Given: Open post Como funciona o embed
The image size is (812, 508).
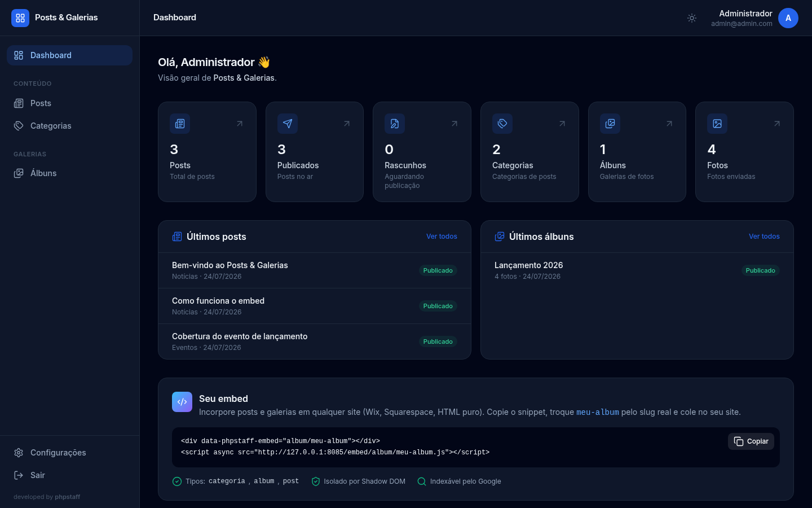Looking at the screenshot, I should (x=315, y=306).
